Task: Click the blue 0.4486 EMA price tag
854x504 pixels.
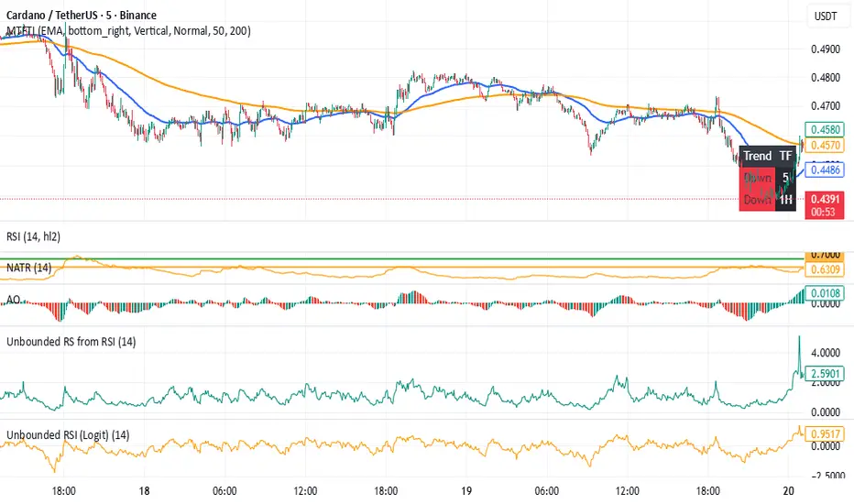Action: [822, 169]
